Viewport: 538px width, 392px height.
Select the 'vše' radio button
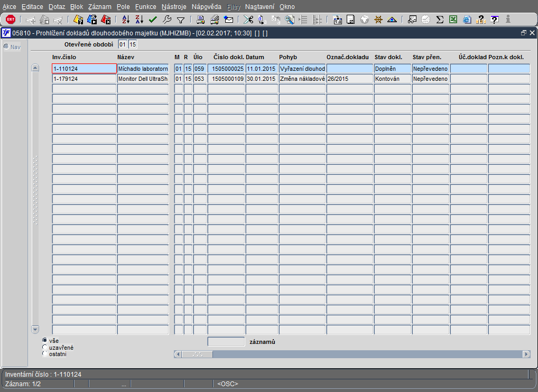pyautogui.click(x=44, y=340)
